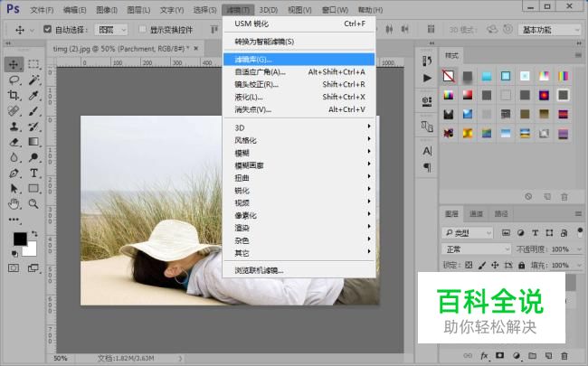The width and height of the screenshot is (588, 366).
Task: Select the Horizontal Type tool
Action: coord(33,172)
